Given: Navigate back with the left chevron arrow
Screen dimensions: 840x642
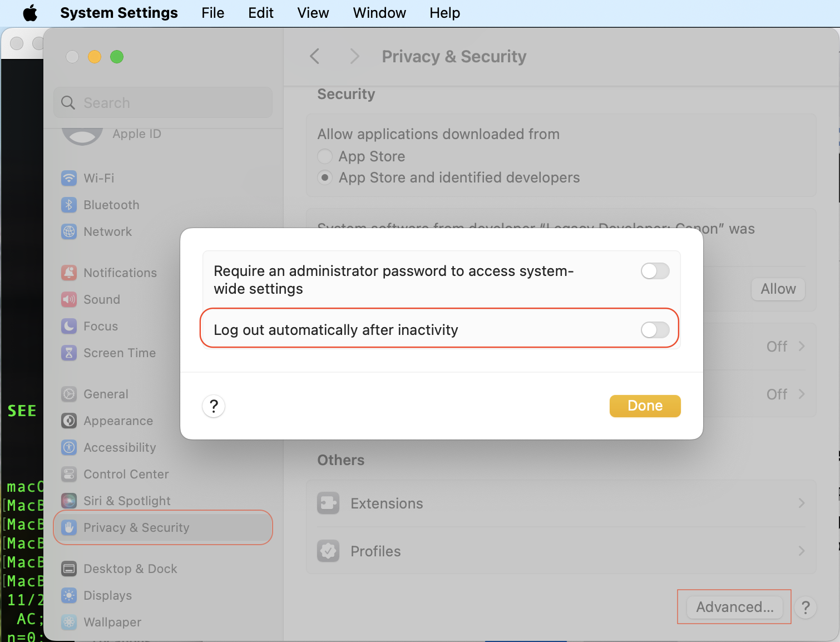Looking at the screenshot, I should click(x=315, y=56).
